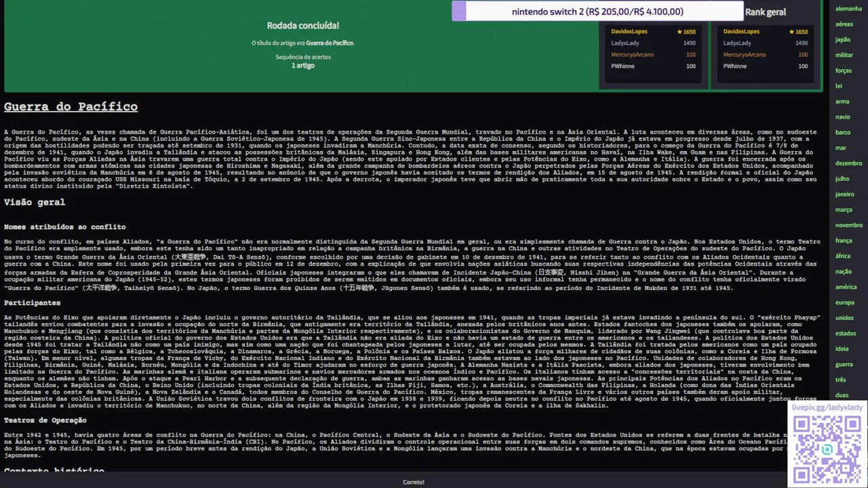Click the star icon beside DavidexLopes in Rank geral
868x488 pixels.
point(792,32)
